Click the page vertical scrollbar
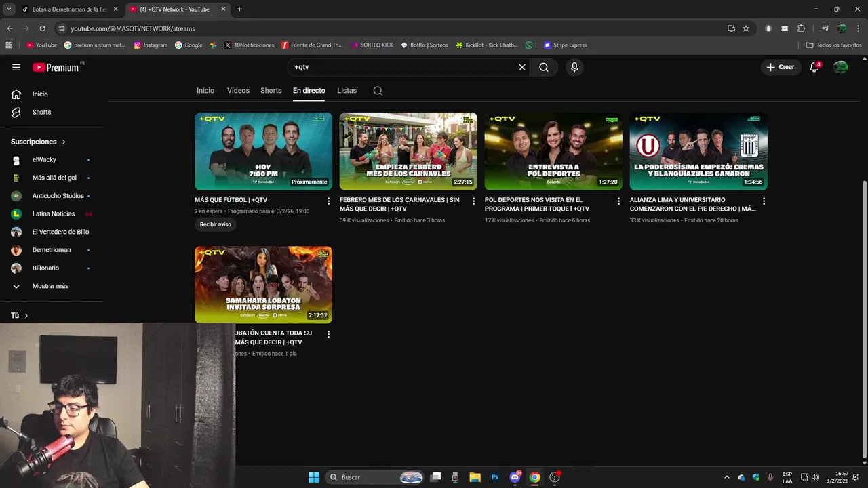The width and height of the screenshot is (868, 488). point(863,319)
